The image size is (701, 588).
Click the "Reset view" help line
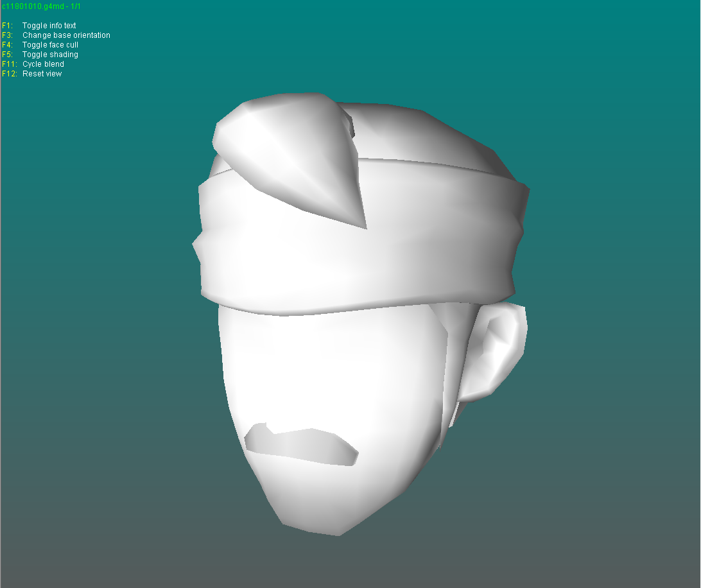click(31, 74)
